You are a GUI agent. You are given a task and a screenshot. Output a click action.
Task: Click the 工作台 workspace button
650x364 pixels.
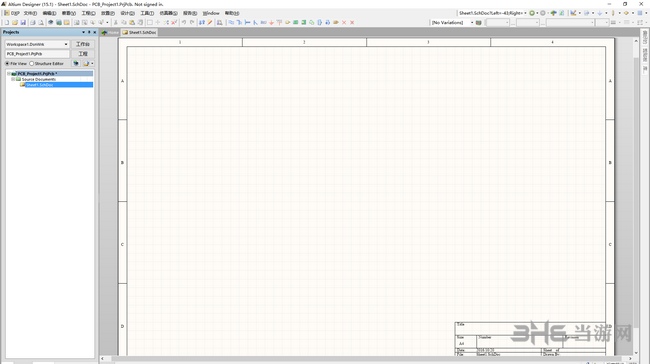83,44
